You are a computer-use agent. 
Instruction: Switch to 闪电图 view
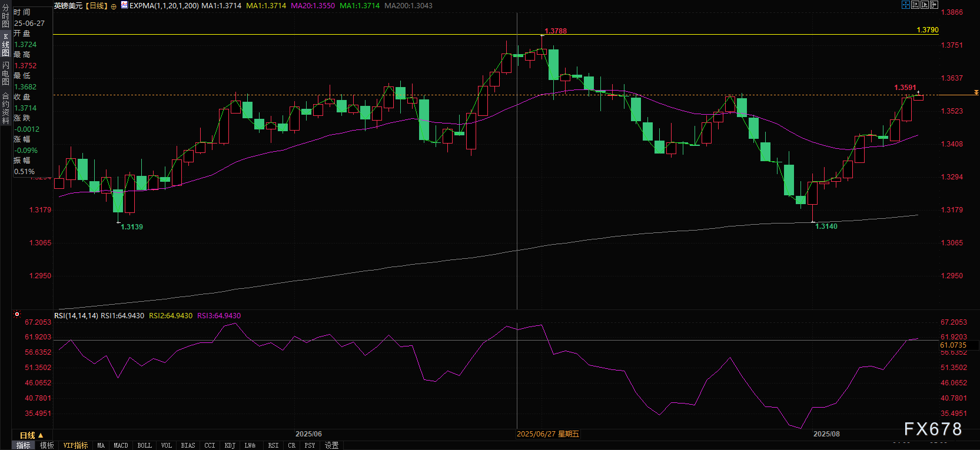tap(5, 74)
